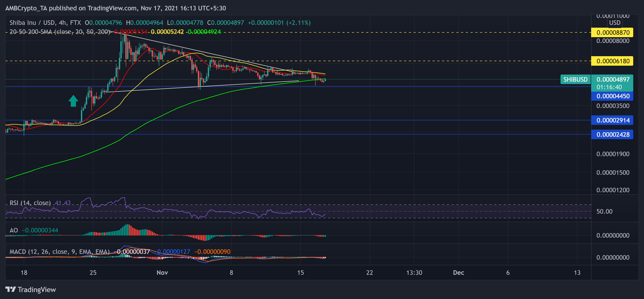Click the MACD value −0.00000127
644x299 pixels.
click(172, 251)
